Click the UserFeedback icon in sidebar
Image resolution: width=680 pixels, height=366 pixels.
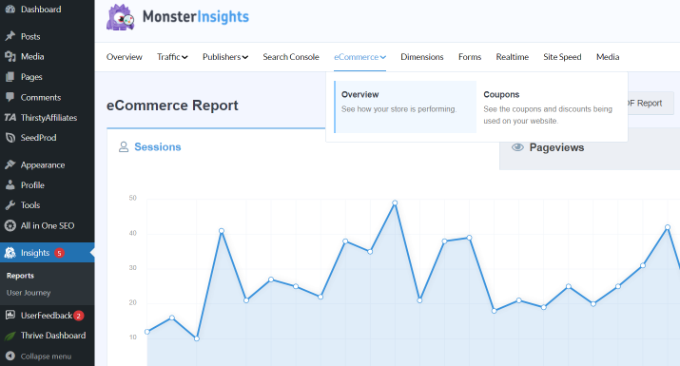pos(10,315)
